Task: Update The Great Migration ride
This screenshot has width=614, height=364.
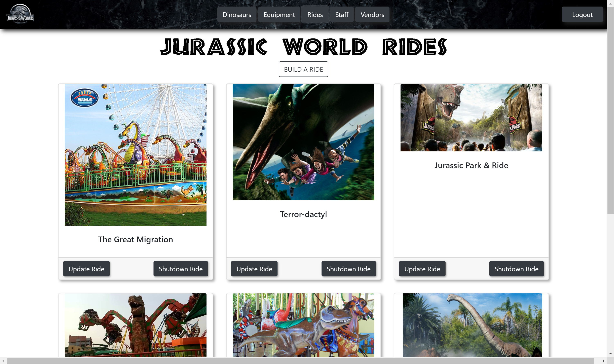Action: coord(86,269)
